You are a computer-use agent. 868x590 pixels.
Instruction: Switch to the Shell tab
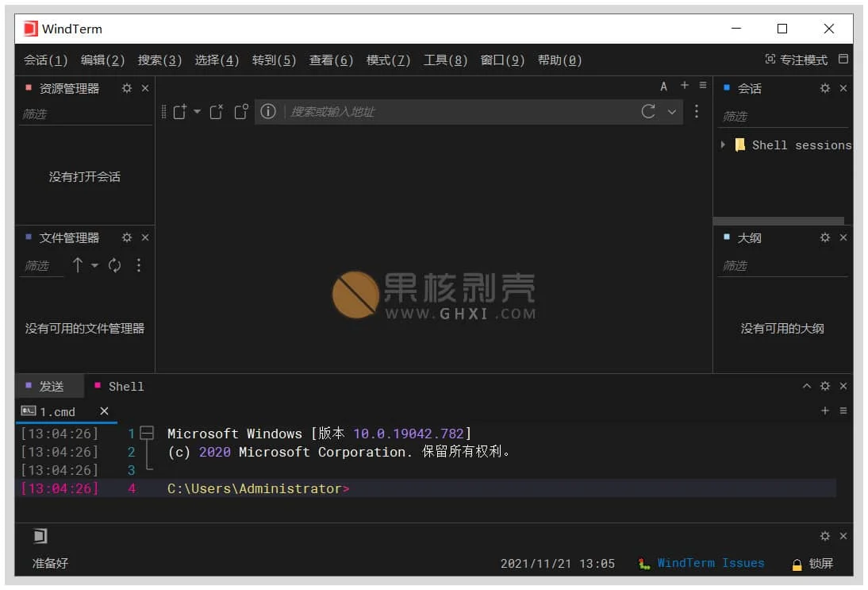120,386
